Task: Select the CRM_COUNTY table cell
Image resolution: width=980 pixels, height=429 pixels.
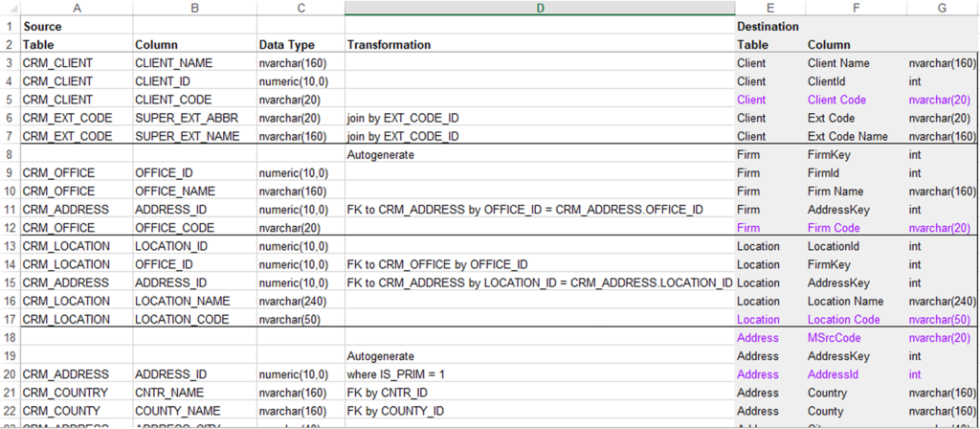Action: pos(77,411)
